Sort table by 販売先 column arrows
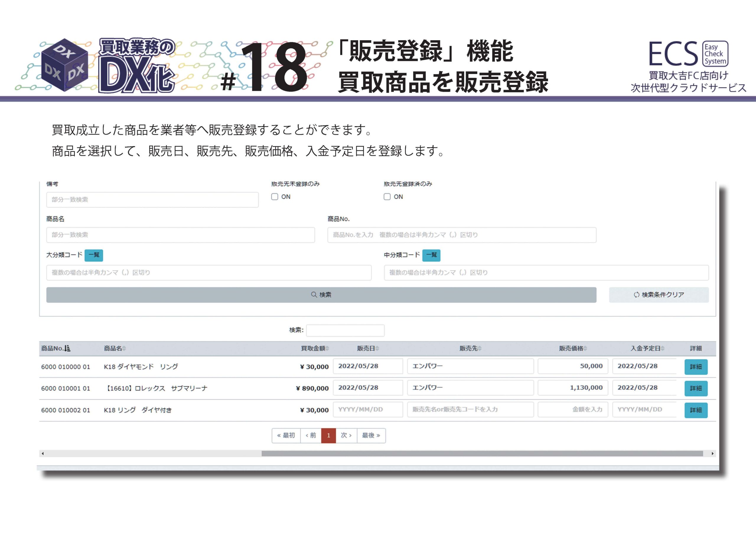The height and width of the screenshot is (534, 756). pyautogui.click(x=479, y=348)
